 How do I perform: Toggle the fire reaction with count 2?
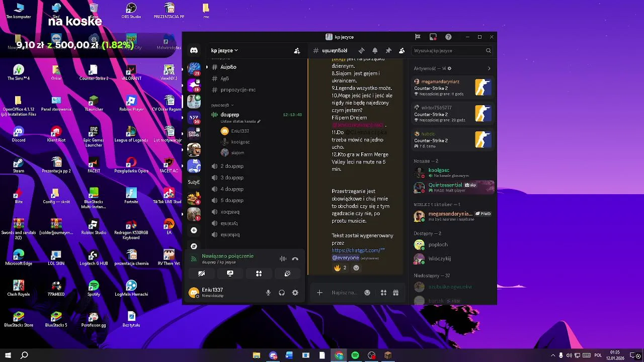(x=341, y=268)
